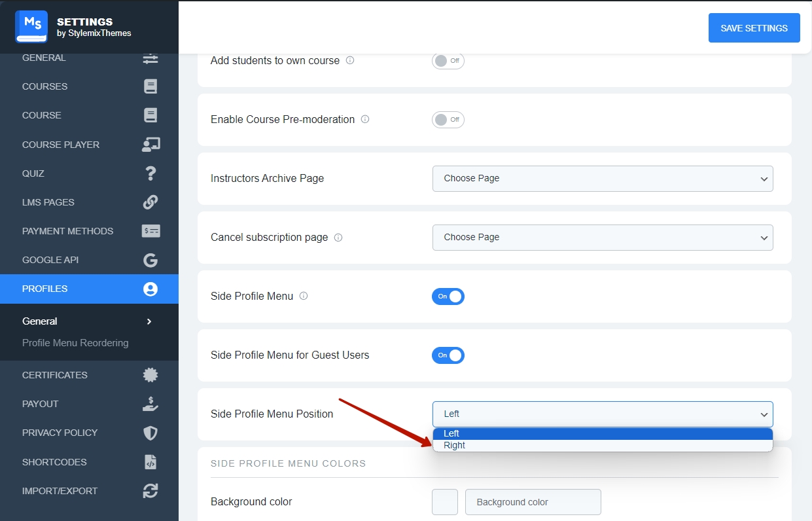Screen dimensions: 812x521
Task: Click the Google G icon in sidebar
Action: [150, 260]
